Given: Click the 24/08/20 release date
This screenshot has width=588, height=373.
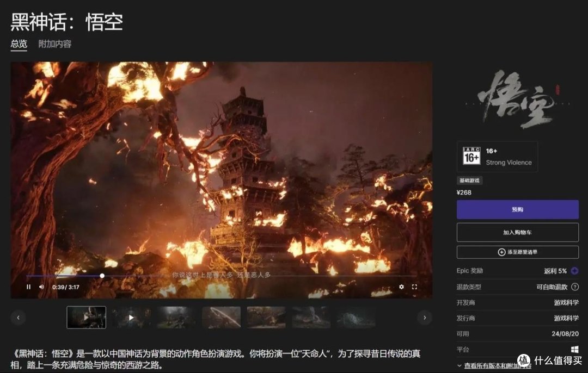Looking at the screenshot, I should click(565, 334).
